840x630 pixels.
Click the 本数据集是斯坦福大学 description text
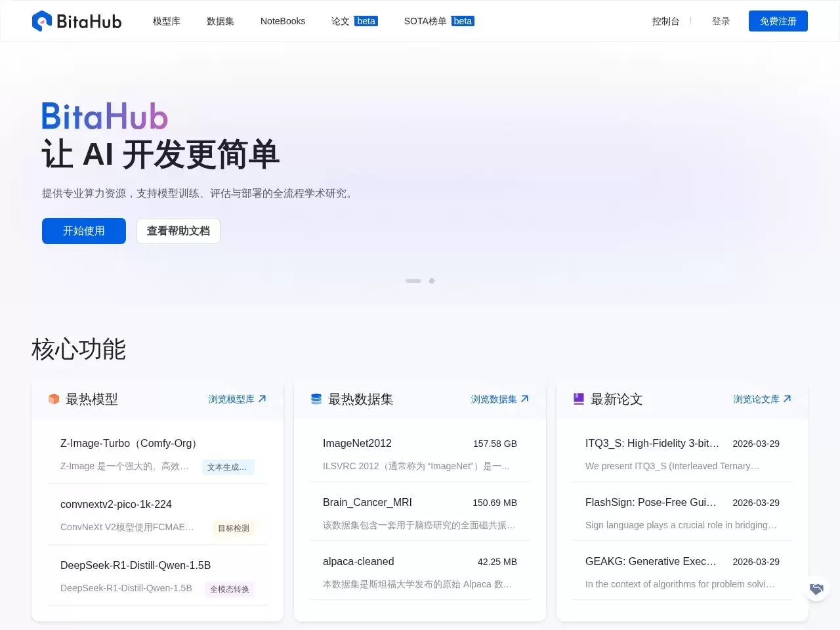tap(417, 584)
